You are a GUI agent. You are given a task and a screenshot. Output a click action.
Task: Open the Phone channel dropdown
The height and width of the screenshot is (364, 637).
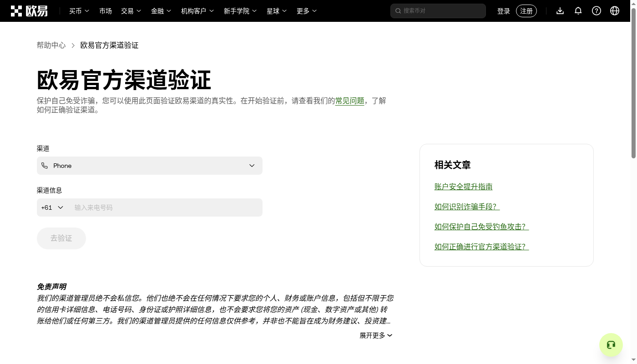point(150,166)
